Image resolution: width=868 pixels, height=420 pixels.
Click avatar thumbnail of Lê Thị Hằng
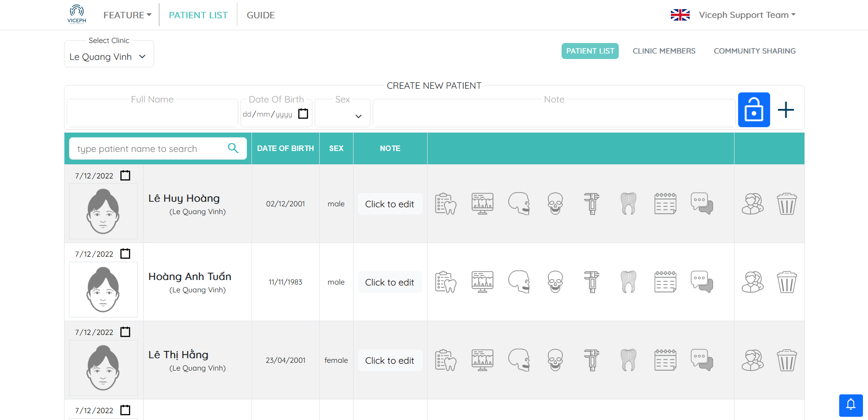point(103,367)
